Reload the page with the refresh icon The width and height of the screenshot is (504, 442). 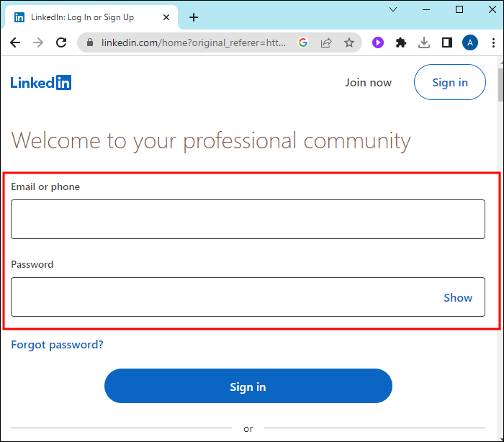click(x=61, y=42)
